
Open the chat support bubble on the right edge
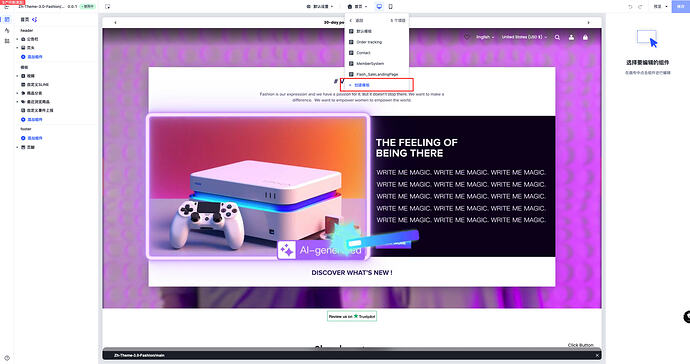[686, 316]
